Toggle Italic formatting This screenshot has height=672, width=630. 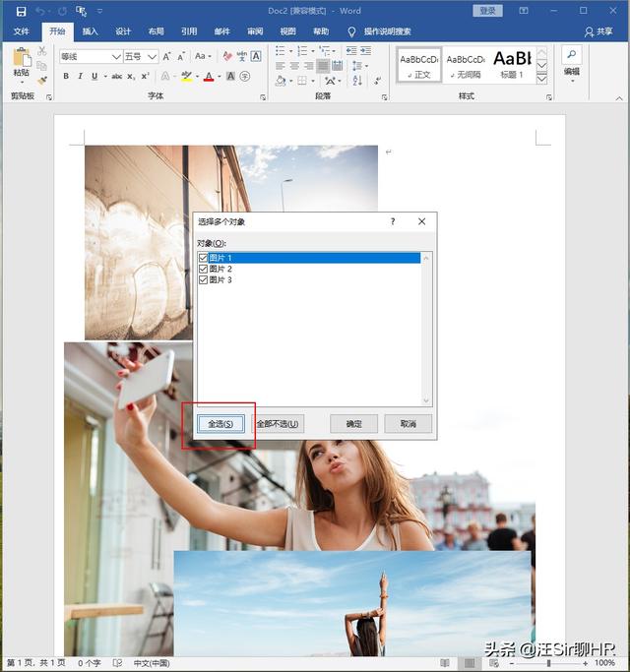pyautogui.click(x=80, y=77)
